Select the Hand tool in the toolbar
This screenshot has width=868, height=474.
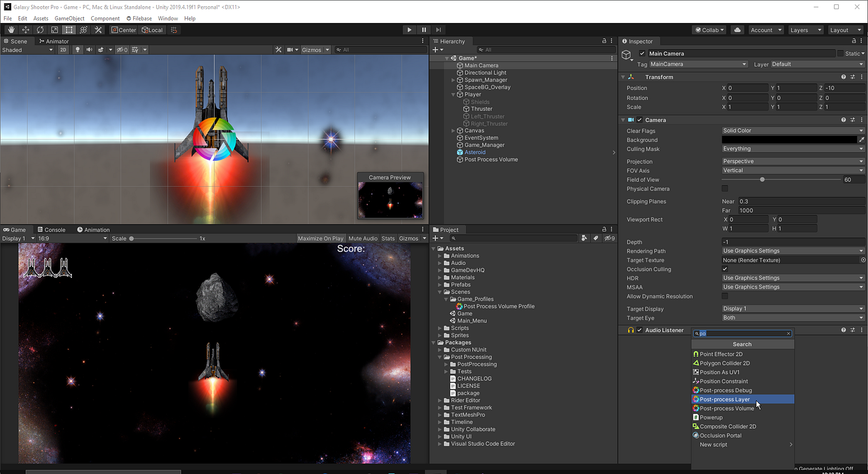pyautogui.click(x=11, y=30)
